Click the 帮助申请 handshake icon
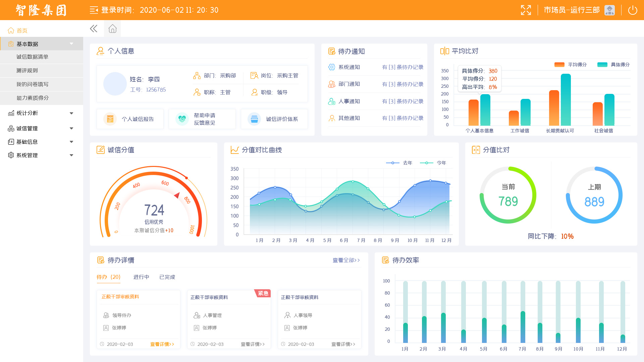Image resolution: width=644 pixels, height=362 pixels. (182, 119)
